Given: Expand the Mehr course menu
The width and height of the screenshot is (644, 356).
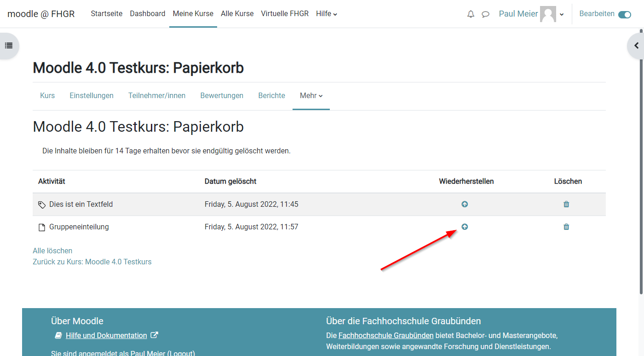Looking at the screenshot, I should point(311,96).
